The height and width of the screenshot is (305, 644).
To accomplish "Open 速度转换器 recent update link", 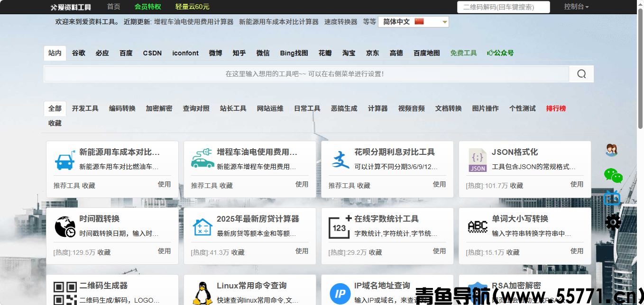I will pyautogui.click(x=340, y=22).
